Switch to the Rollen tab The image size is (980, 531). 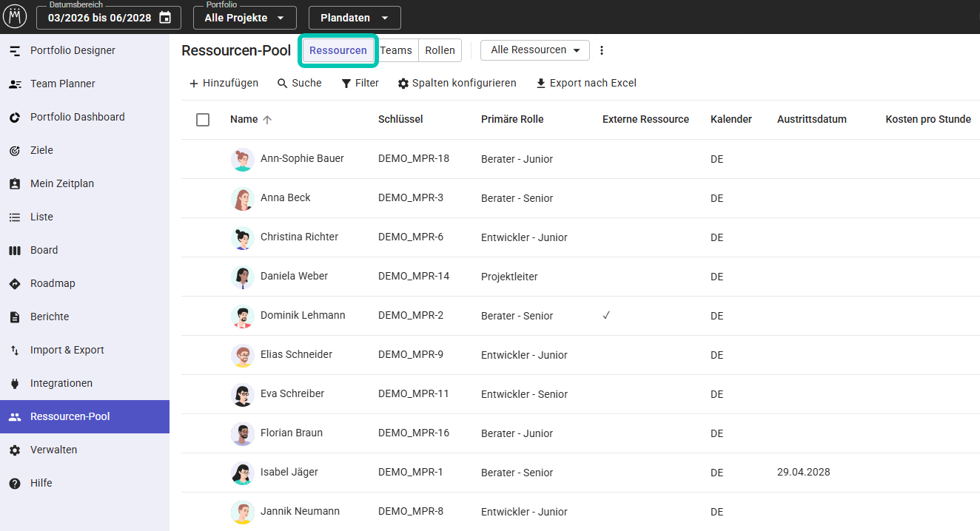(440, 50)
